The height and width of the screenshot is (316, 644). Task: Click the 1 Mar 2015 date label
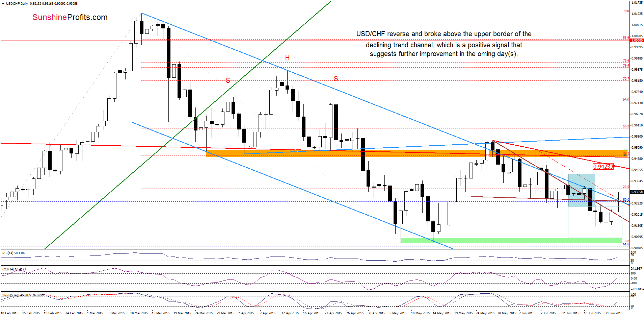coord(95,313)
